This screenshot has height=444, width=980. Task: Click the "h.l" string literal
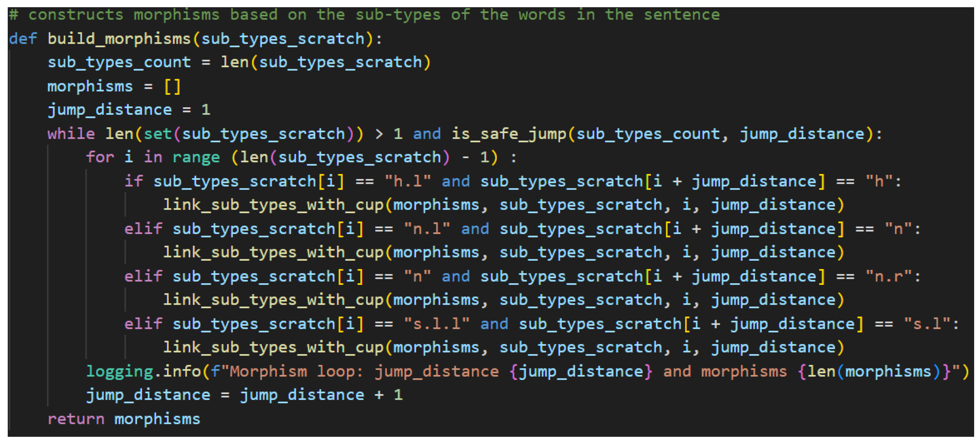[408, 181]
